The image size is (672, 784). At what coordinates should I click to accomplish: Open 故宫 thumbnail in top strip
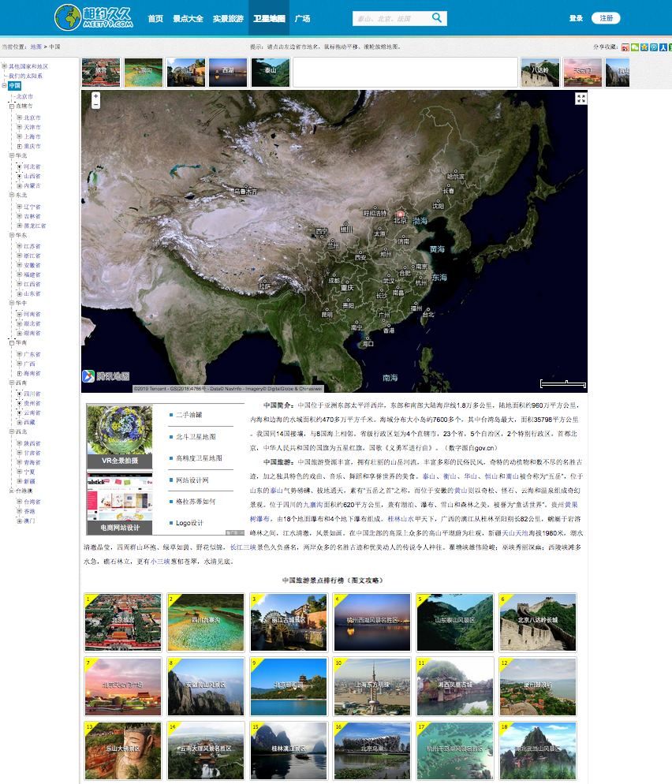click(x=101, y=73)
